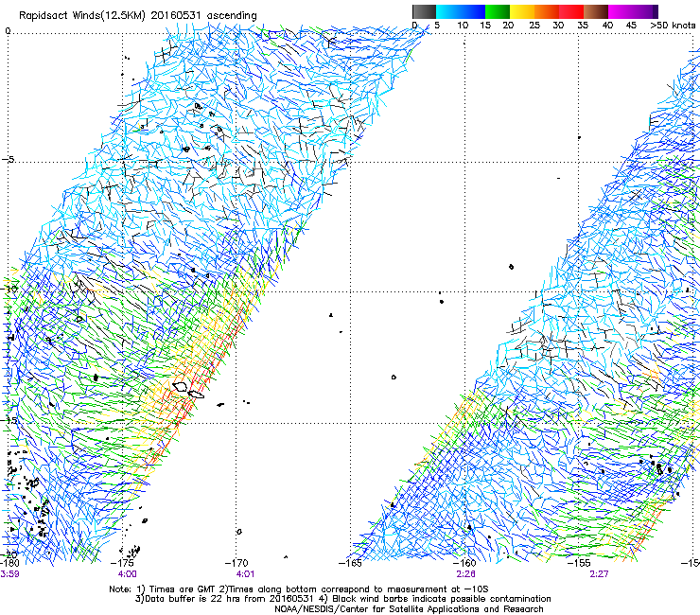Click the 'NOAA/NESDIS/Center for Satellite Applications and Research' credit
Viewport: 700px width, 615px height.
[409, 609]
